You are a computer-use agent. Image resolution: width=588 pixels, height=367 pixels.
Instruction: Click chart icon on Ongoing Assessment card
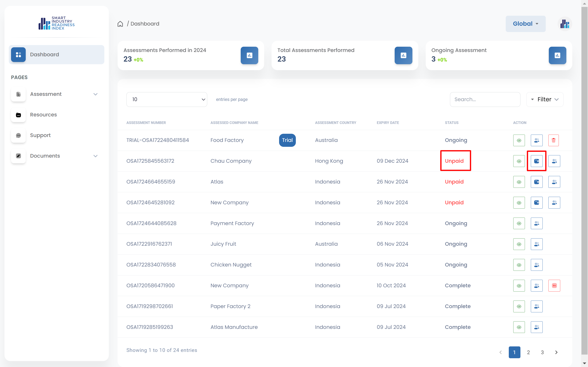tap(557, 55)
